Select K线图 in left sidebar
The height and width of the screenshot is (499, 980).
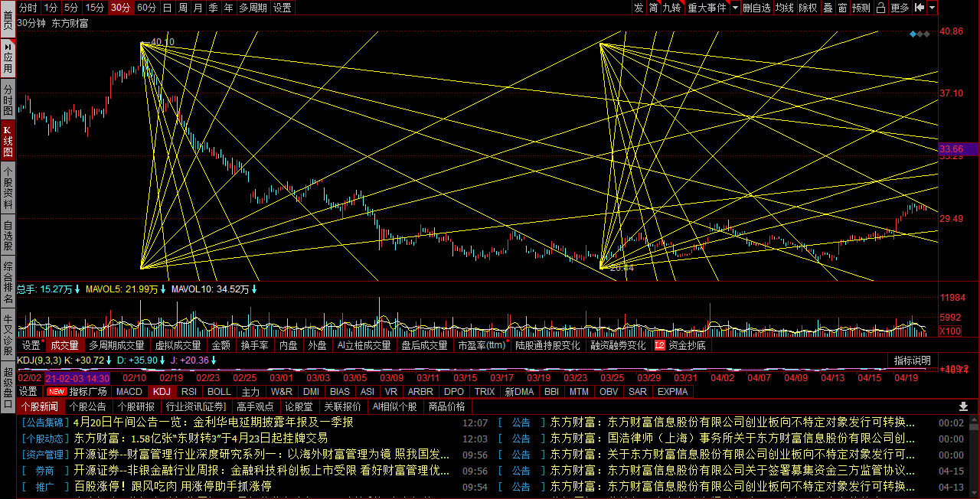[x=8, y=142]
